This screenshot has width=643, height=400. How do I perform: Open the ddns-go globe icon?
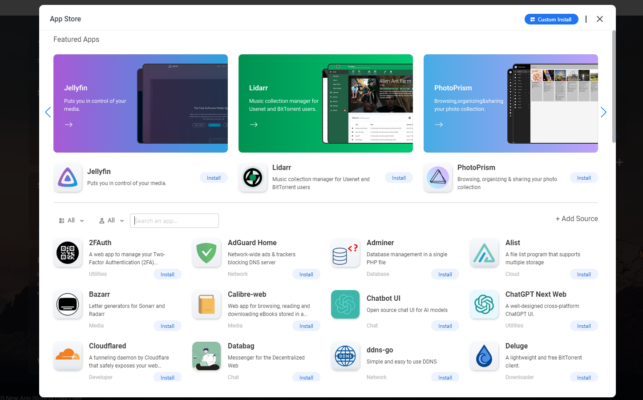345,356
